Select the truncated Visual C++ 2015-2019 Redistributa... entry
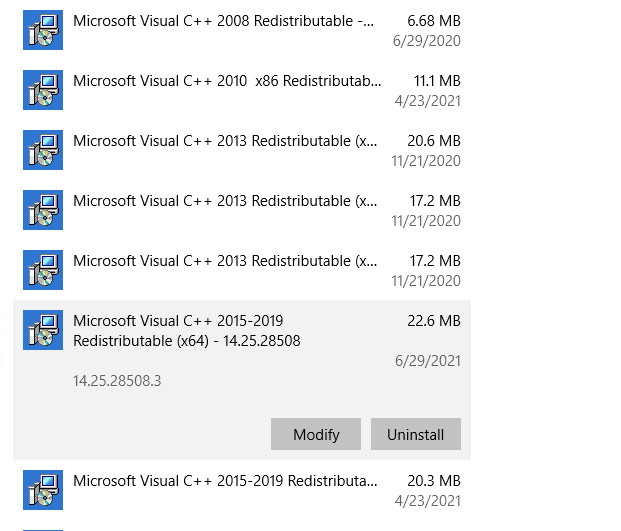Viewport: 621px width, 531px height. pyautogui.click(x=242, y=490)
